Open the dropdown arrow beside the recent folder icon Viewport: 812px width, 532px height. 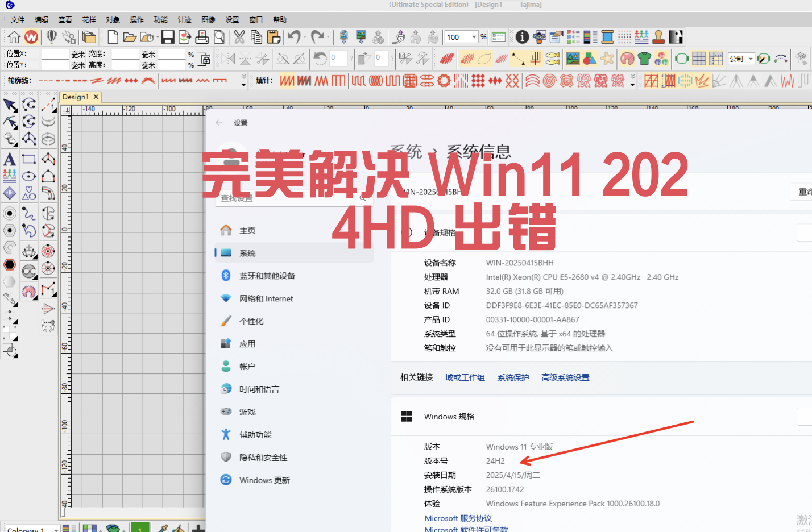[x=157, y=38]
